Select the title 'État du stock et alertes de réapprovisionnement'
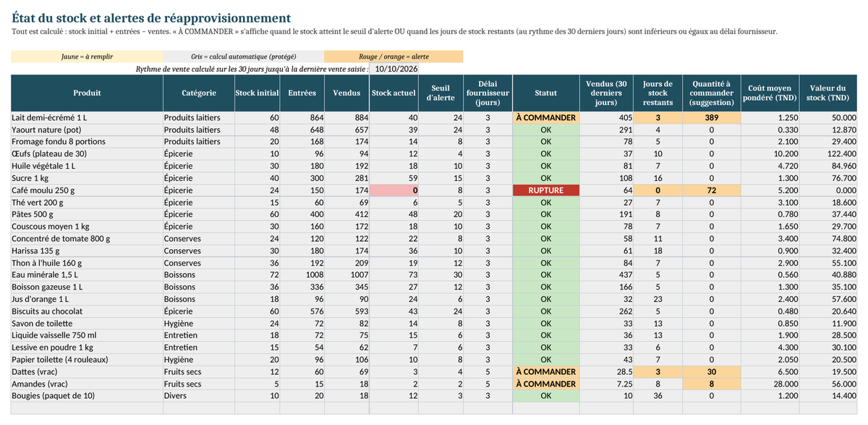868x425 pixels. pos(151,18)
